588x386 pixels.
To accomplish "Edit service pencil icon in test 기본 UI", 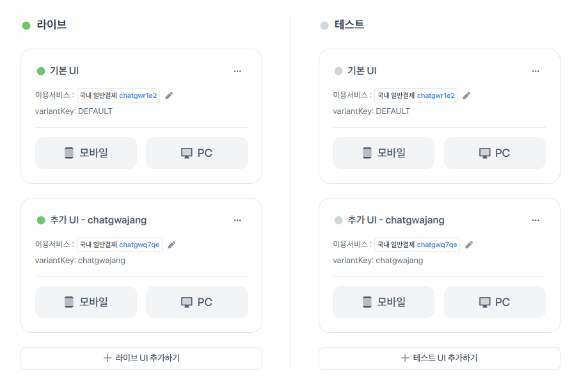I will click(466, 95).
